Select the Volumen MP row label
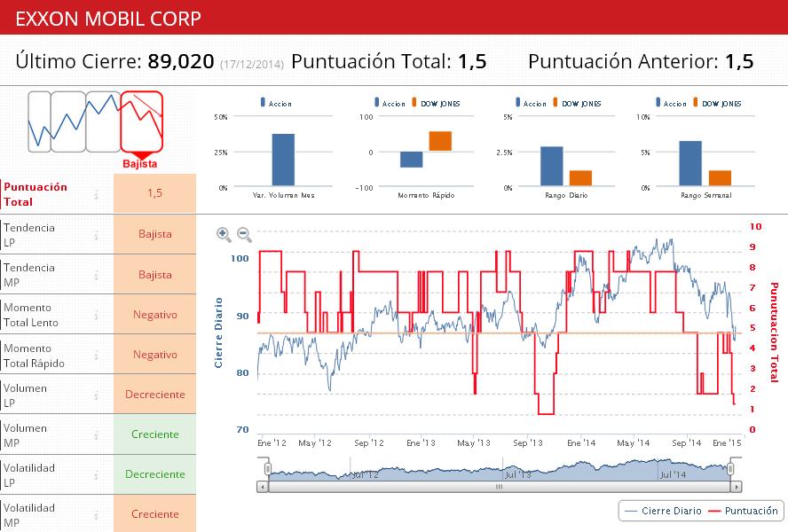The width and height of the screenshot is (788, 532). click(25, 435)
